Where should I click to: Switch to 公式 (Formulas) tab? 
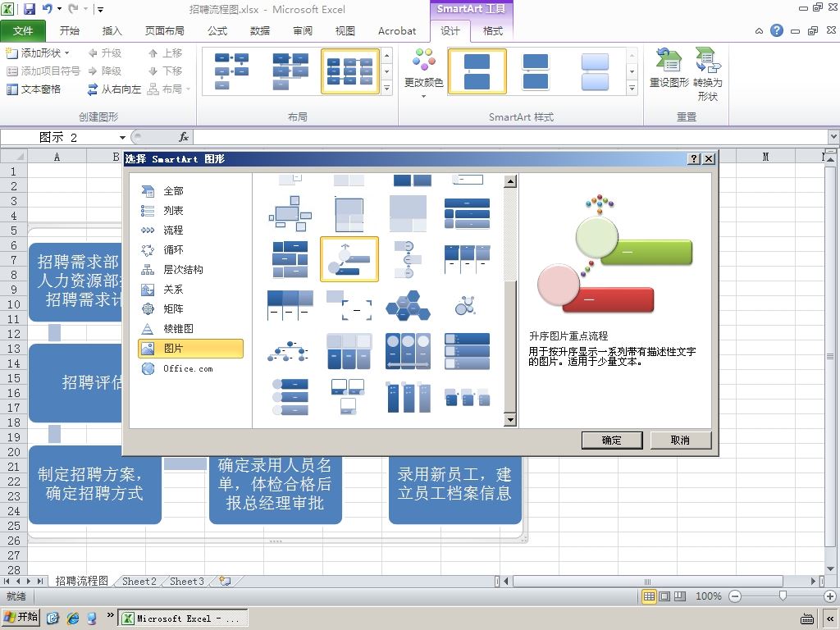(x=217, y=31)
